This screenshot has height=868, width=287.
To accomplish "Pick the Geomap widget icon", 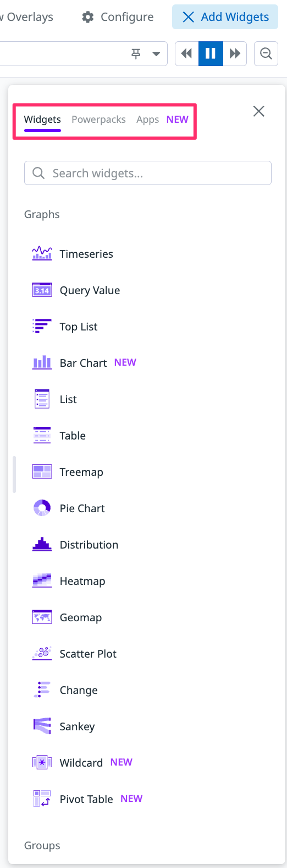I will coord(42,617).
